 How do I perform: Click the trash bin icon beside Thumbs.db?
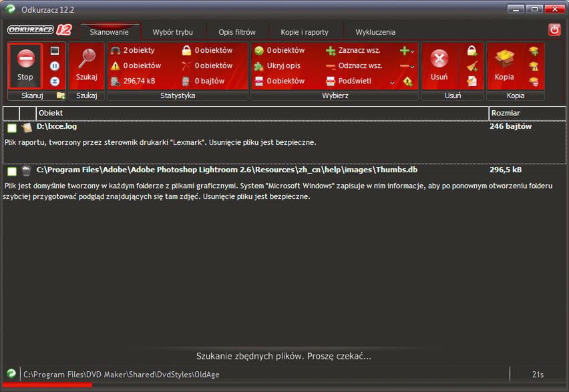[x=26, y=170]
